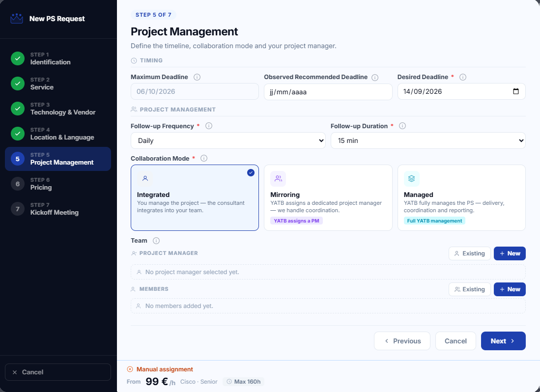Go to Step 4 Location & Language
540x392 pixels.
click(58, 134)
